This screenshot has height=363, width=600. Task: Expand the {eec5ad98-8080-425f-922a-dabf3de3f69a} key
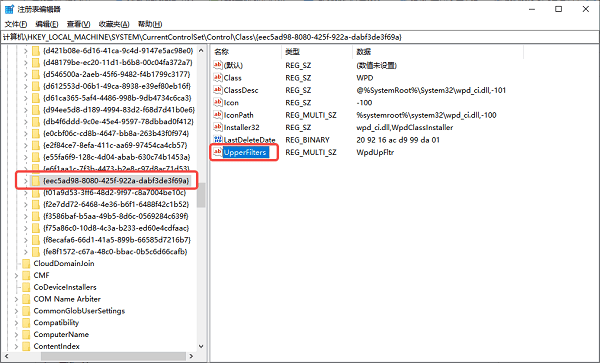click(x=25, y=181)
